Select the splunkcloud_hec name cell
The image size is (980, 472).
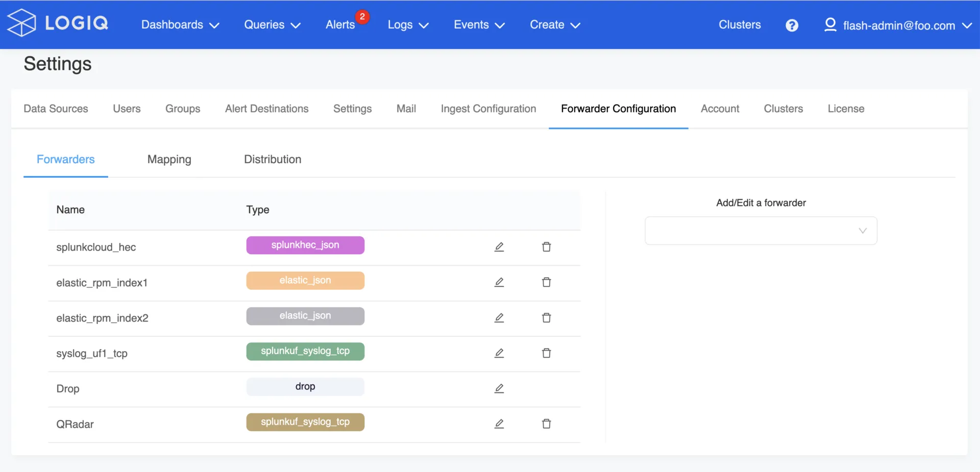(96, 247)
